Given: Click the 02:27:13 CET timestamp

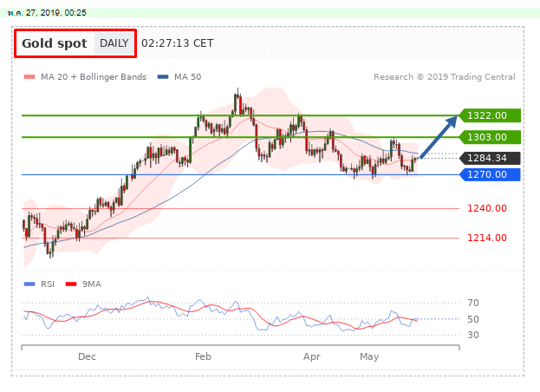Looking at the screenshot, I should [178, 43].
